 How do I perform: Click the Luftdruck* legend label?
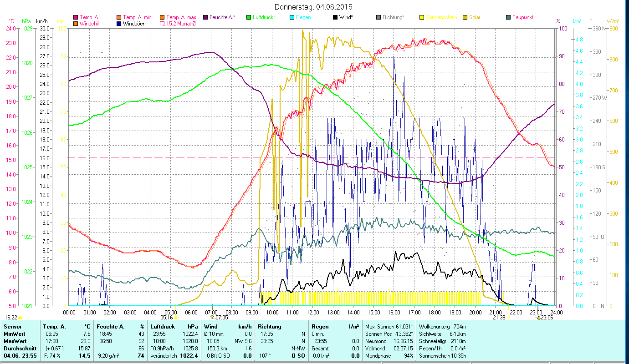(x=264, y=17)
